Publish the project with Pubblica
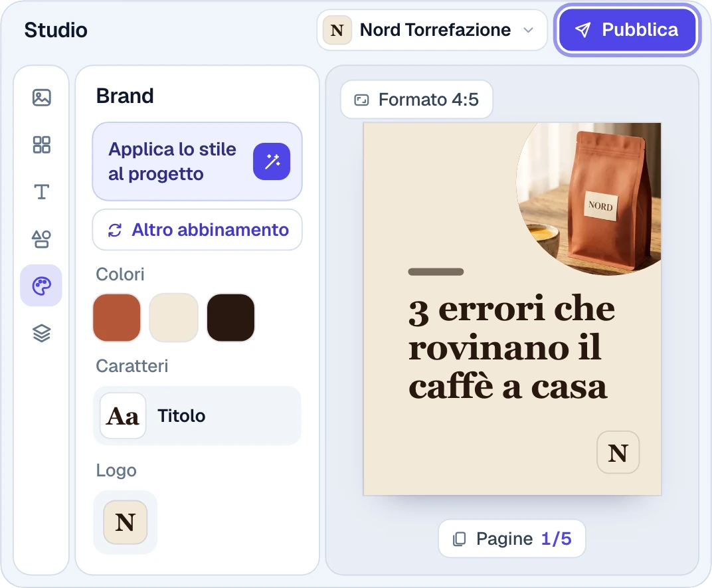 coord(628,30)
